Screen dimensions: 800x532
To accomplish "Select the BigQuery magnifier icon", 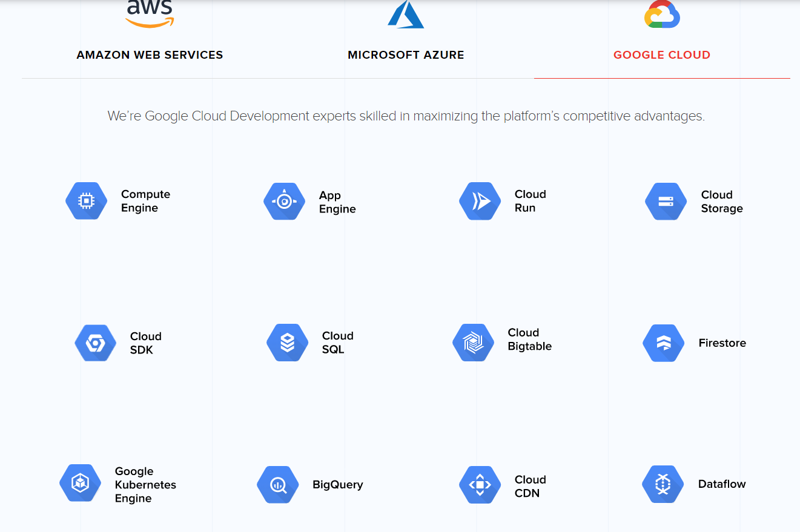I will tap(277, 485).
